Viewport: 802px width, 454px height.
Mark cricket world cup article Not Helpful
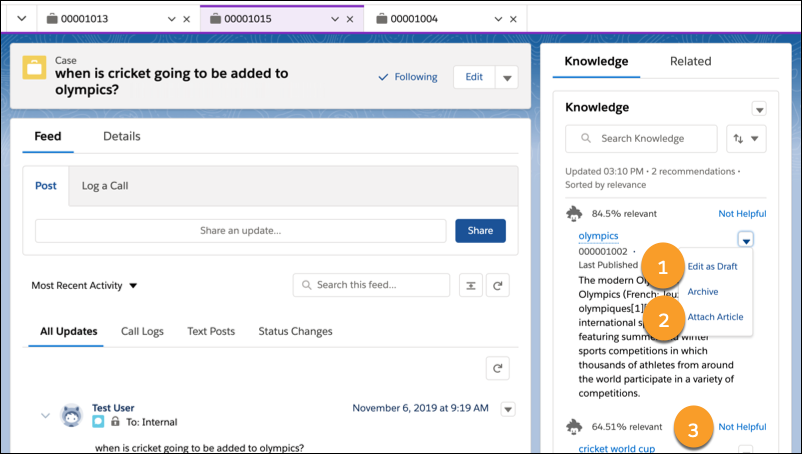[742, 426]
